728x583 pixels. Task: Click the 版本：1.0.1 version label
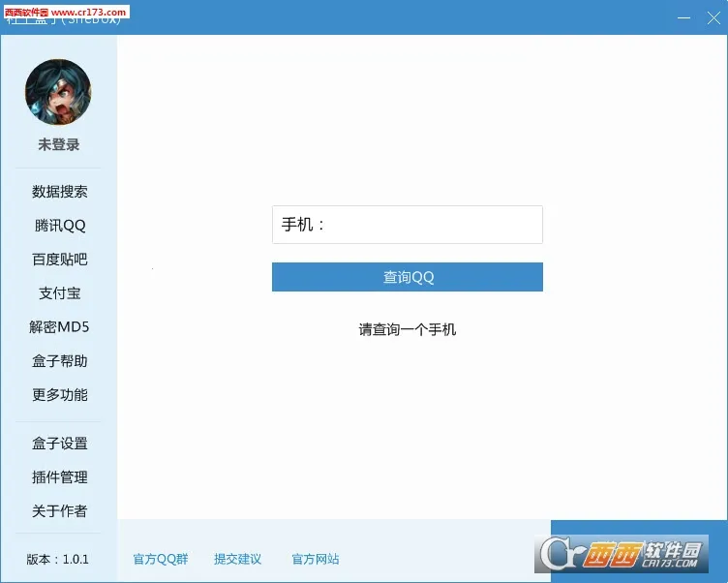click(58, 559)
